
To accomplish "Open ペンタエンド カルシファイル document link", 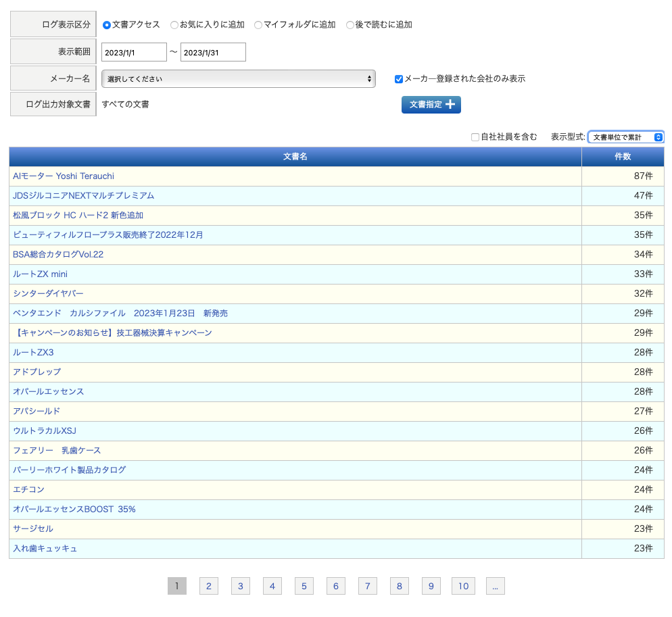I will [120, 313].
